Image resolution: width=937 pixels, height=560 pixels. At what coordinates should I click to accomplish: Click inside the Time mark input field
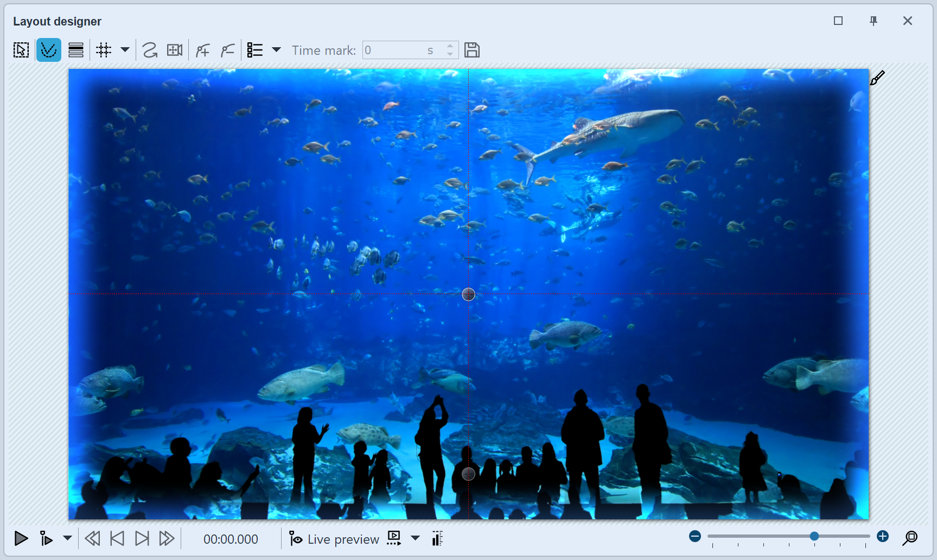coord(401,49)
